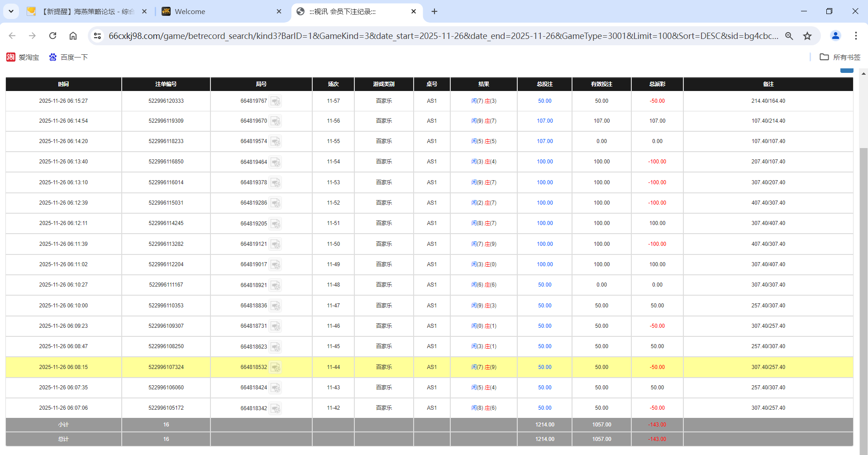Open the tab search dropdown arrow
Screen dimensions: 868x455
[11, 11]
